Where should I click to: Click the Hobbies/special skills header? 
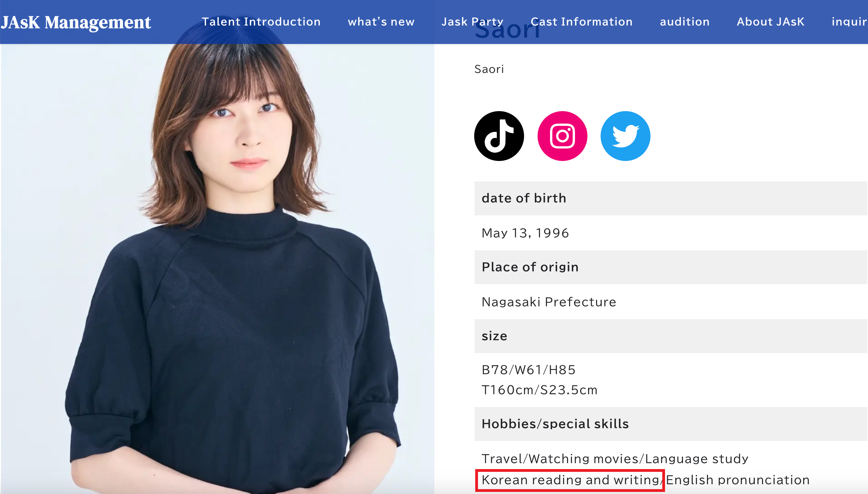555,424
